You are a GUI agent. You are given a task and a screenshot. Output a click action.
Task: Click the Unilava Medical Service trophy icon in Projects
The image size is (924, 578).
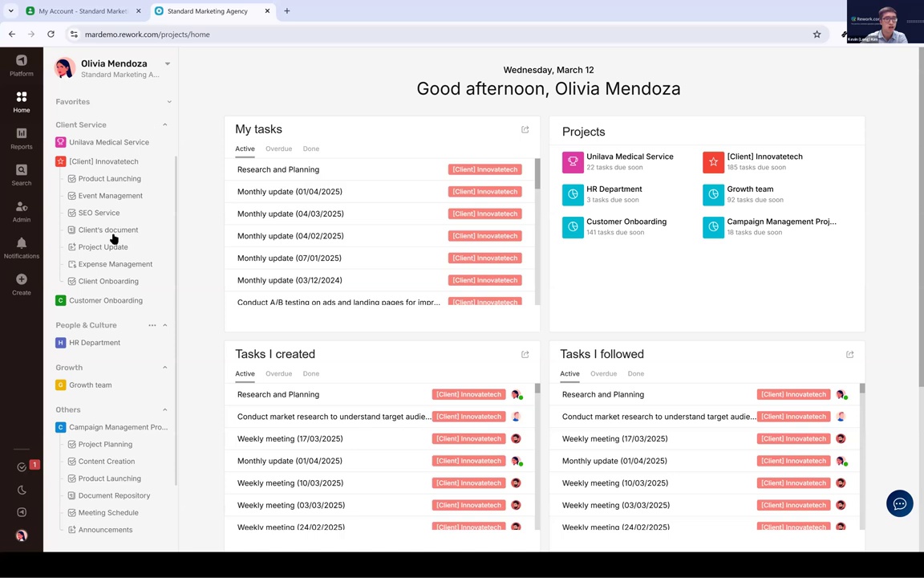[x=573, y=162]
